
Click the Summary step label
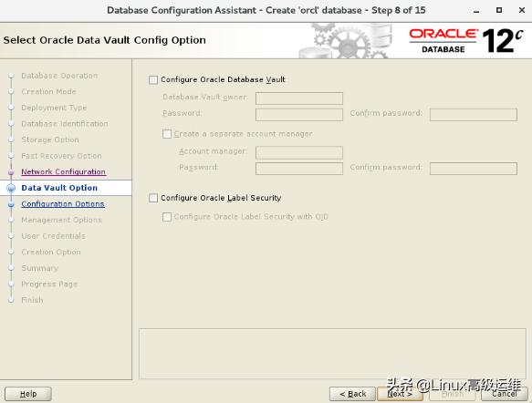coord(40,268)
